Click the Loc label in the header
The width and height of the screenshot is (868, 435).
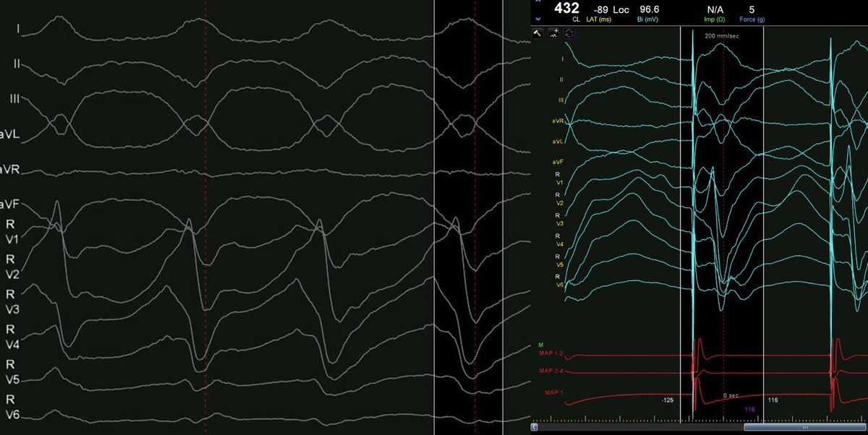[x=620, y=10]
